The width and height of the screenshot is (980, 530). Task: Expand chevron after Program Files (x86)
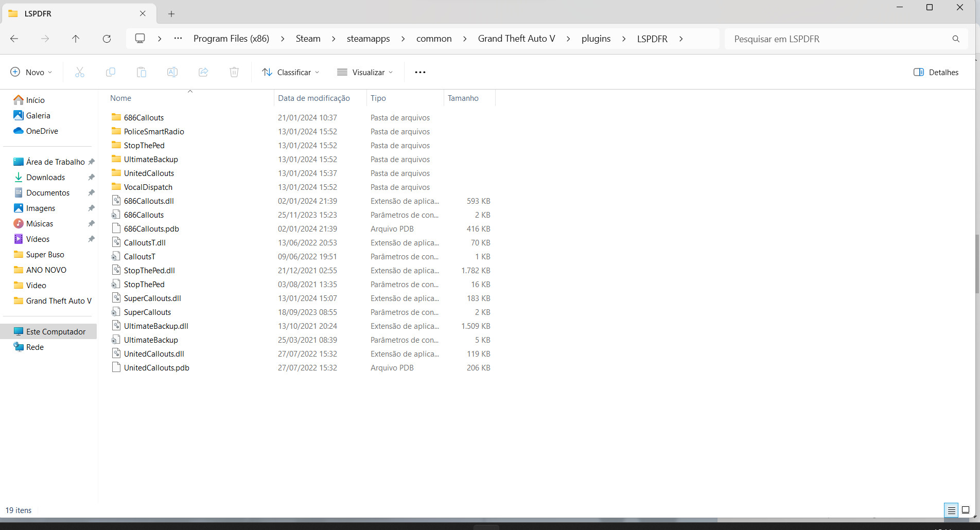click(x=283, y=39)
